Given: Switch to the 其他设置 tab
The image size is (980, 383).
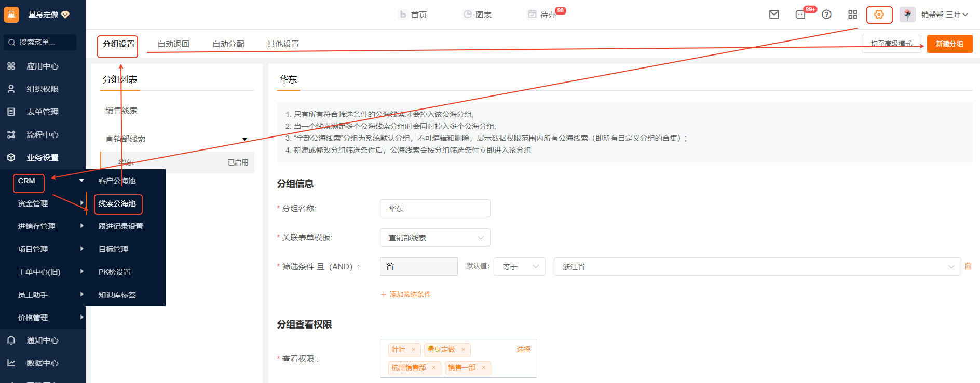Looking at the screenshot, I should click(283, 44).
